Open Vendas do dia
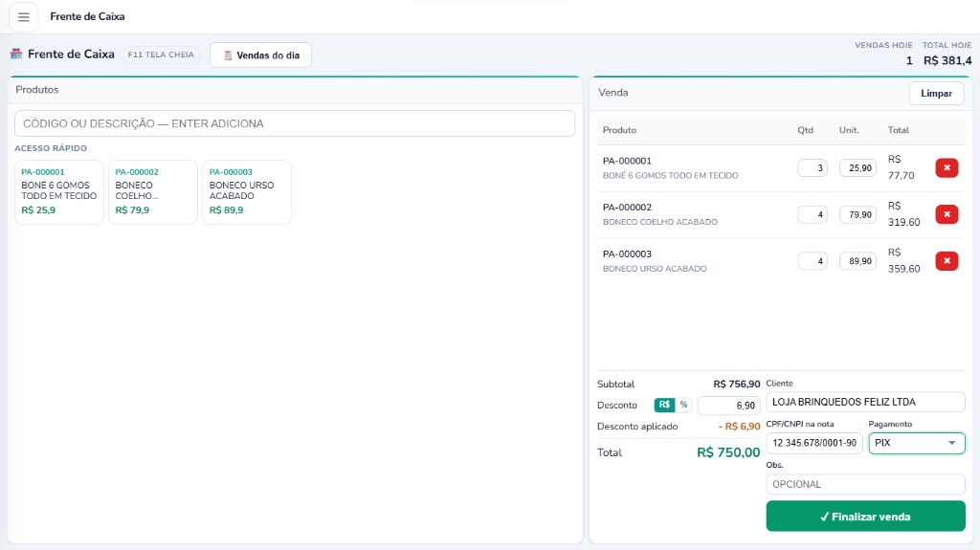The image size is (980, 550). pos(260,55)
